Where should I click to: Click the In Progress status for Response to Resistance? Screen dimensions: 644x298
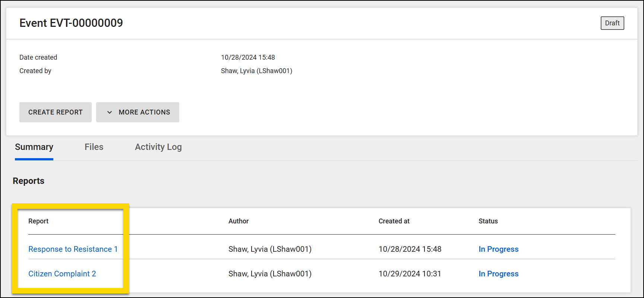(498, 249)
